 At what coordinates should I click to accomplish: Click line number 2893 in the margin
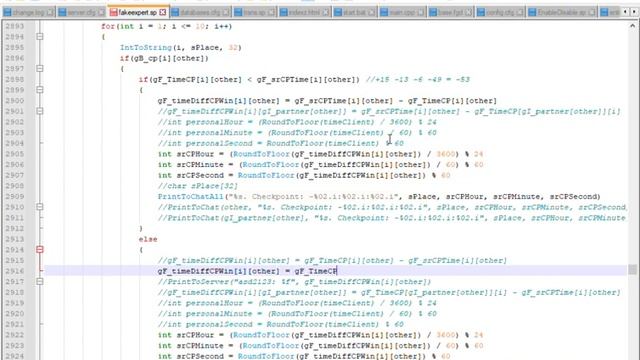pyautogui.click(x=15, y=26)
